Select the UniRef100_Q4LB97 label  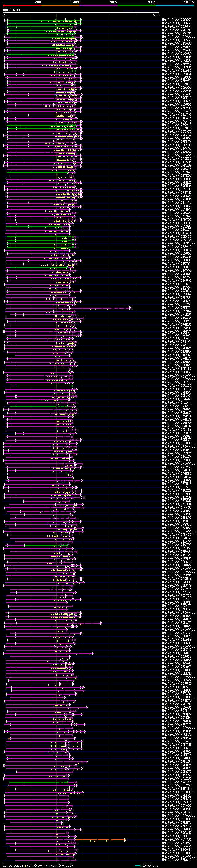pyautogui.click(x=177, y=518)
